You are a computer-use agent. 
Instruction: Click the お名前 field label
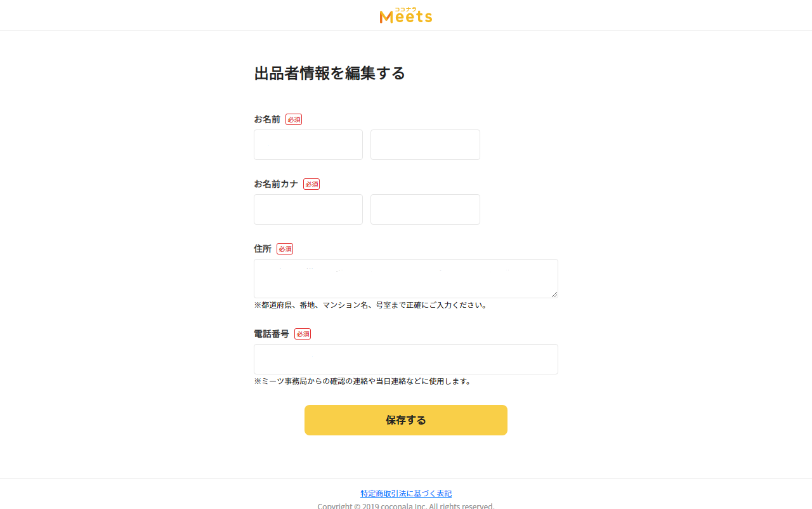(x=267, y=119)
